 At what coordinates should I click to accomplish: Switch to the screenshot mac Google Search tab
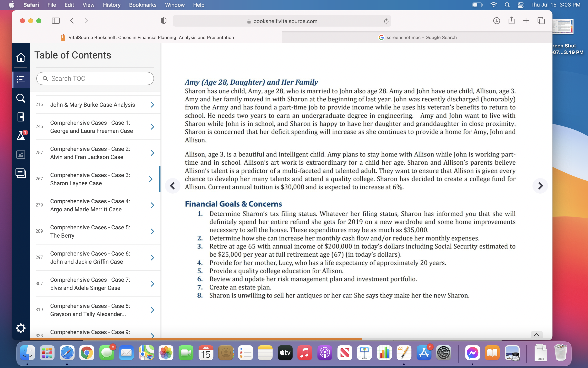[417, 37]
